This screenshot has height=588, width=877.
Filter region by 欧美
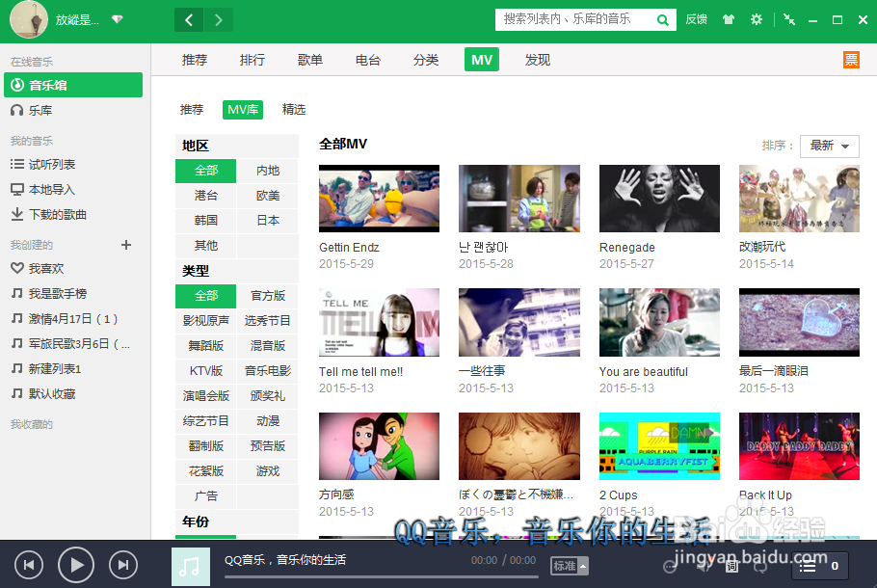click(268, 196)
